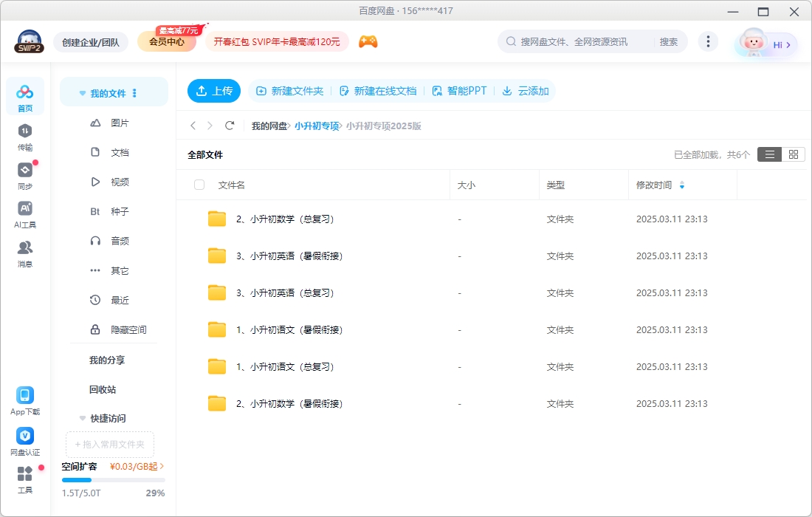Switch to grid view
The width and height of the screenshot is (812, 517).
coord(794,154)
